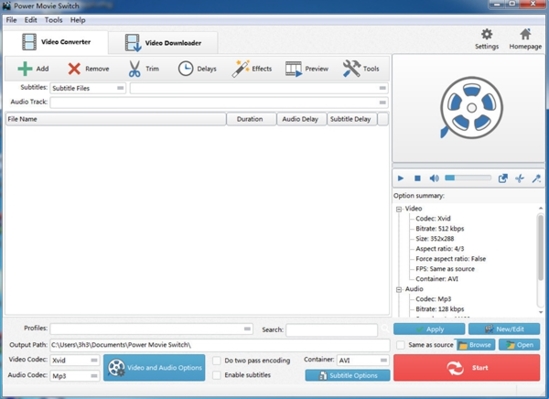This screenshot has width=549, height=399.
Task: Click Browse for output folder
Action: (475, 345)
